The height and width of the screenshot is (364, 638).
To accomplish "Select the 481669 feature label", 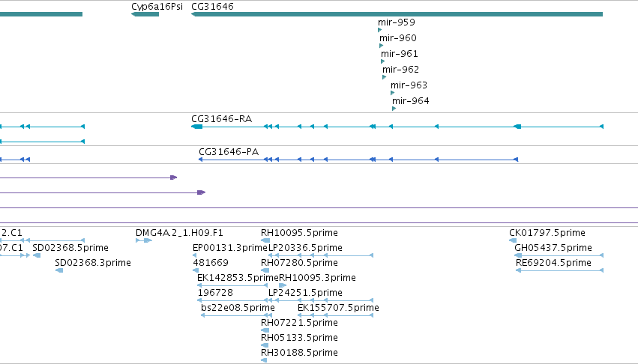I will 211,263.
